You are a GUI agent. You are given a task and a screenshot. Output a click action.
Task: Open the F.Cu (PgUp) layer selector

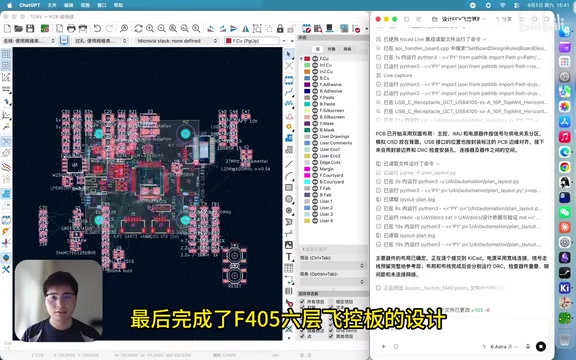(252, 41)
